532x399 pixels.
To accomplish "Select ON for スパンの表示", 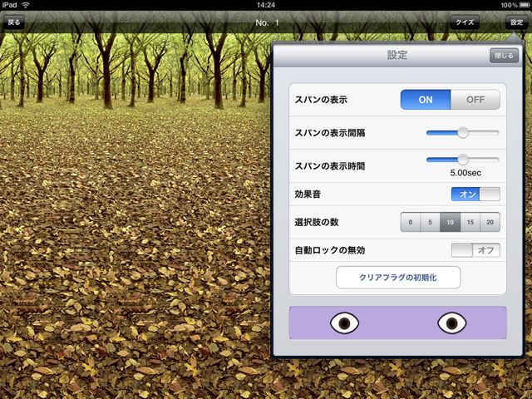I will click(x=426, y=100).
